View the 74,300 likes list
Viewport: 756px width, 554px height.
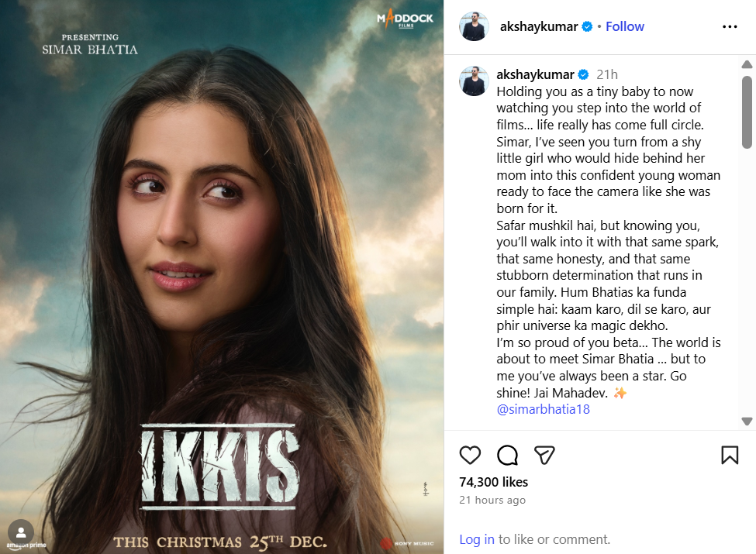tap(493, 482)
